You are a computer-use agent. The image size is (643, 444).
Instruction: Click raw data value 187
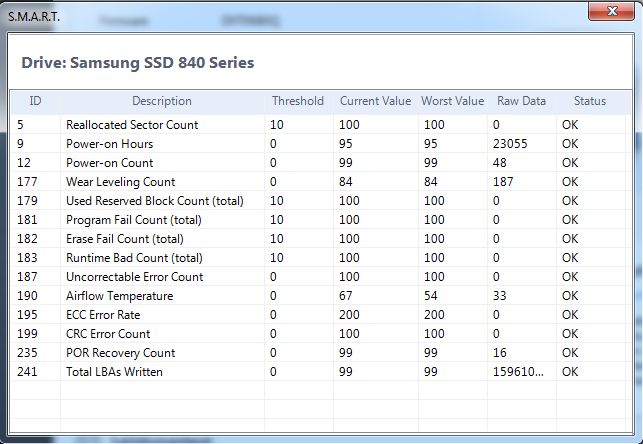coord(503,182)
